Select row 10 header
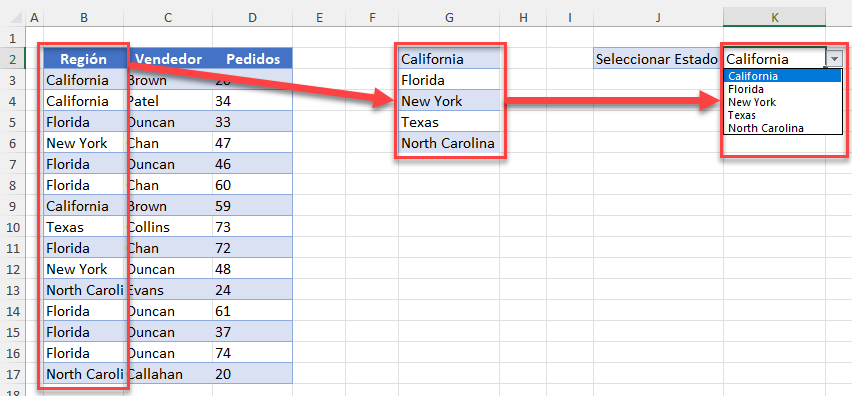The height and width of the screenshot is (396, 852). click(12, 227)
